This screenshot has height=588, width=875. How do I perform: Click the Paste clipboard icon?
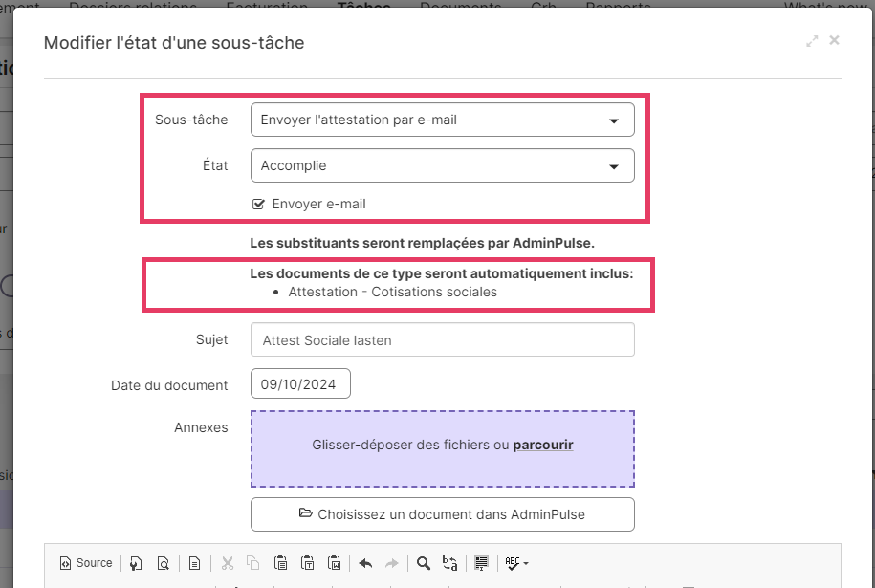coord(281,563)
